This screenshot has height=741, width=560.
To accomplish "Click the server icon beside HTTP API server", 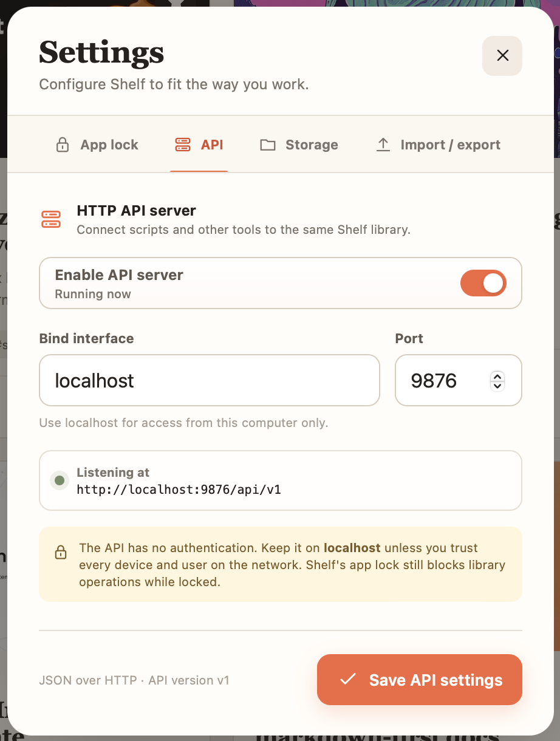I will (x=51, y=219).
